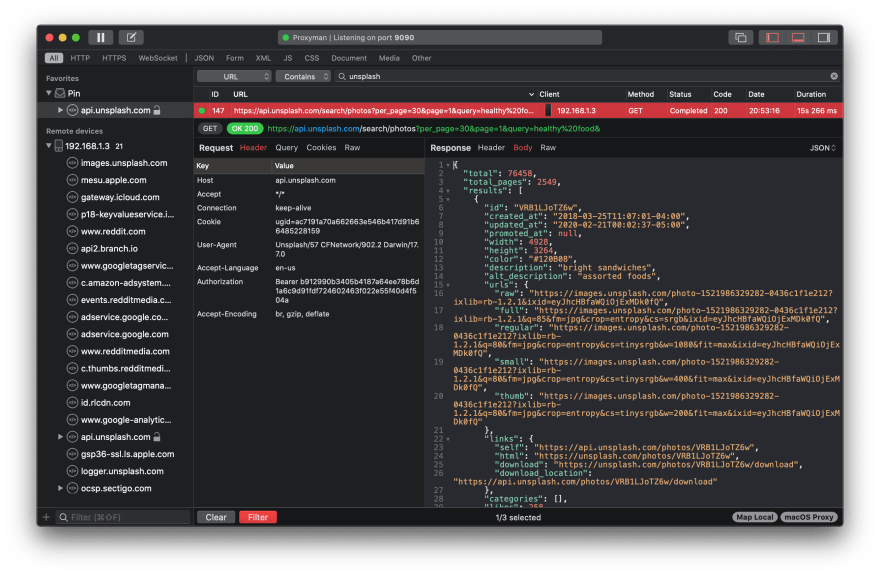Select id.rlcdn.com domain
The height and width of the screenshot is (575, 880).
106,402
